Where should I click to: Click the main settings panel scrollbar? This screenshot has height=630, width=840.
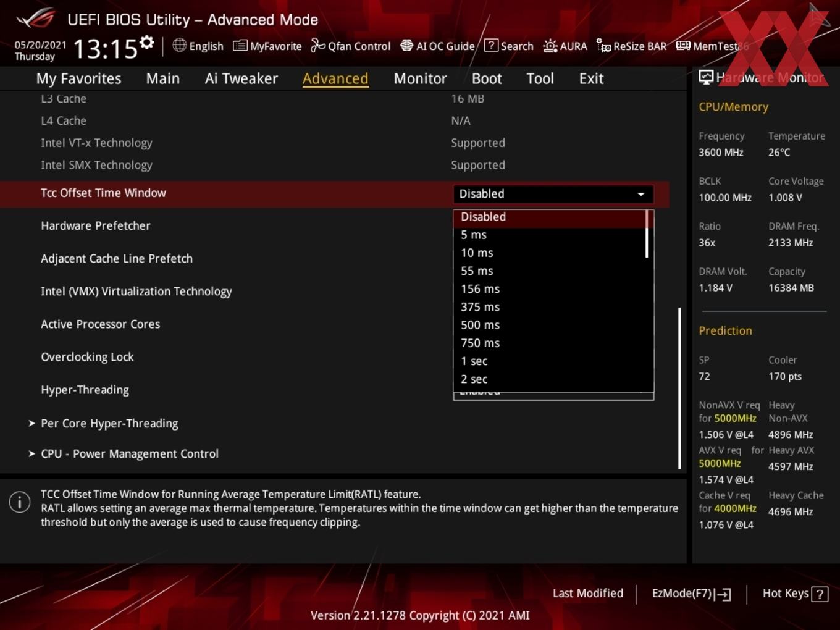point(679,388)
